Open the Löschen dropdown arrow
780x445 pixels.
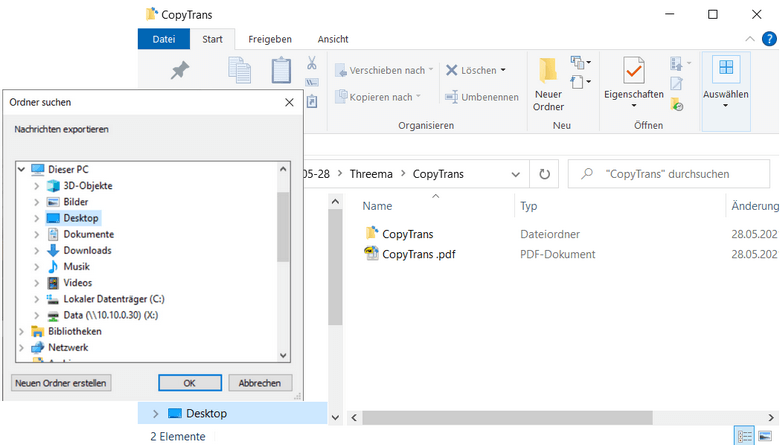(x=503, y=70)
